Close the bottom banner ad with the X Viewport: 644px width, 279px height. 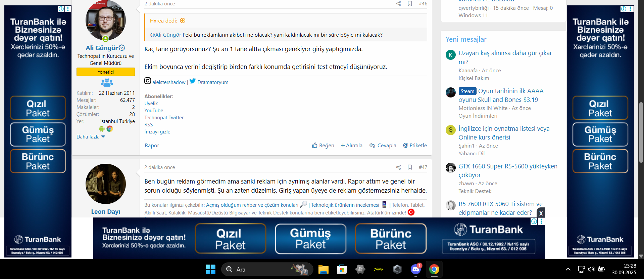click(541, 213)
